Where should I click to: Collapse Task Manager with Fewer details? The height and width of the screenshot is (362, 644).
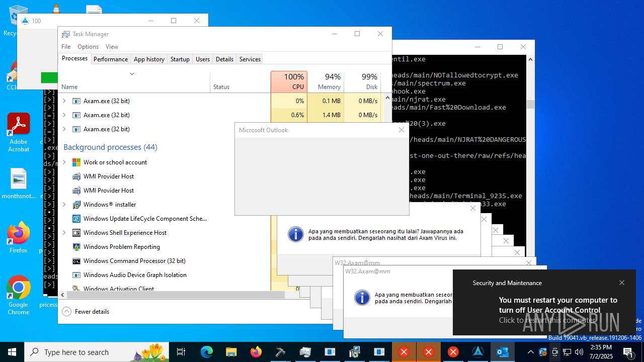coord(86,312)
